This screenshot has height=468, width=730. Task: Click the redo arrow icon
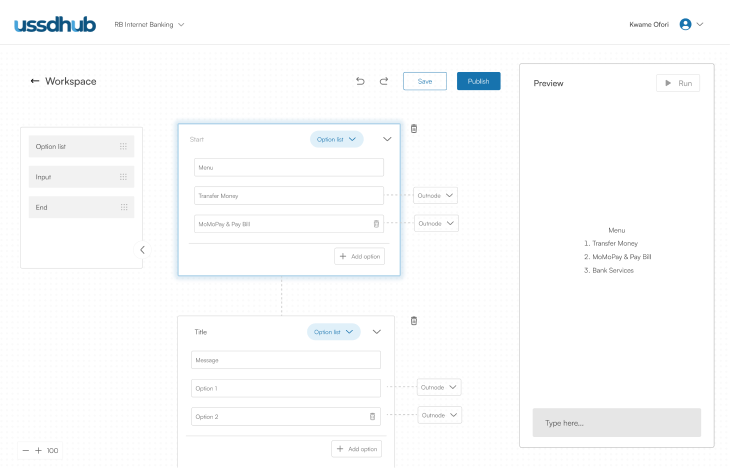383,81
